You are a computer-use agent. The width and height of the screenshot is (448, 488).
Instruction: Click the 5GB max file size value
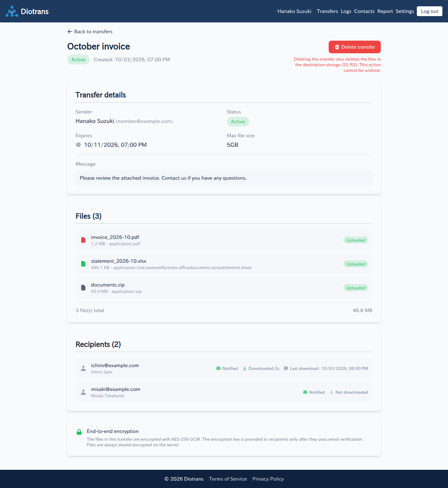click(232, 145)
